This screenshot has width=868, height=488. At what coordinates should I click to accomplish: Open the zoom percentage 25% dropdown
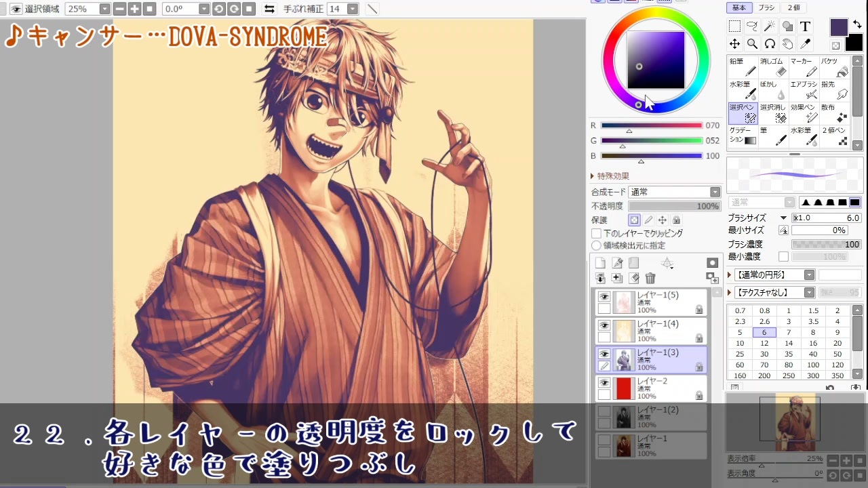pos(104,9)
